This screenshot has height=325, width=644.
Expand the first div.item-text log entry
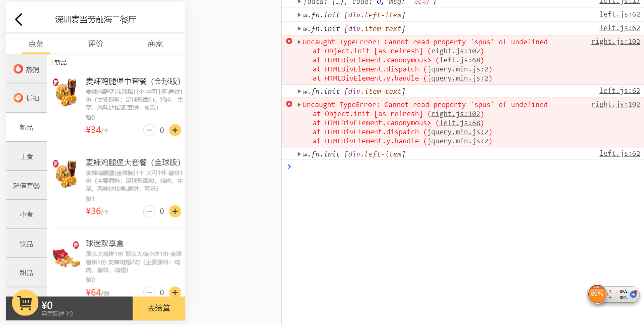coord(299,28)
